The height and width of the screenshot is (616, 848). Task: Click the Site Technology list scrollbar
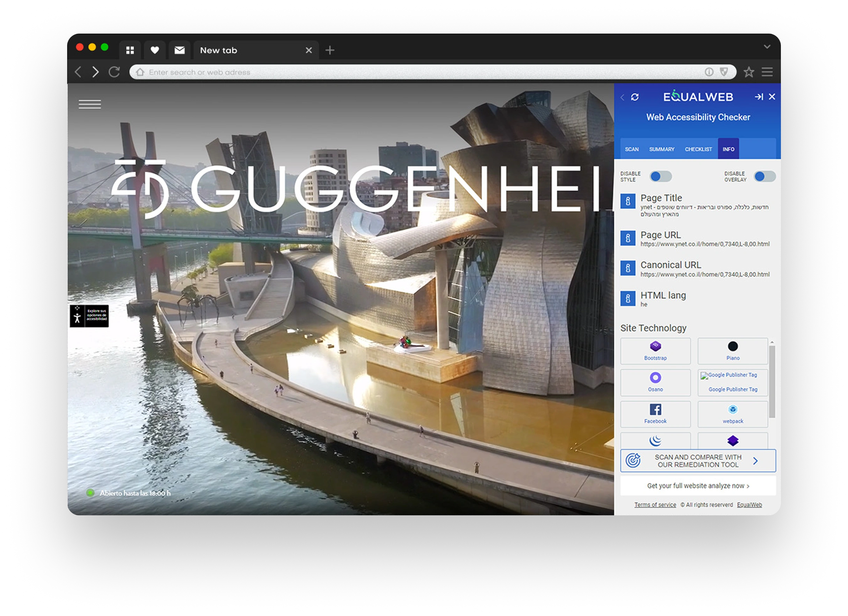[772, 381]
